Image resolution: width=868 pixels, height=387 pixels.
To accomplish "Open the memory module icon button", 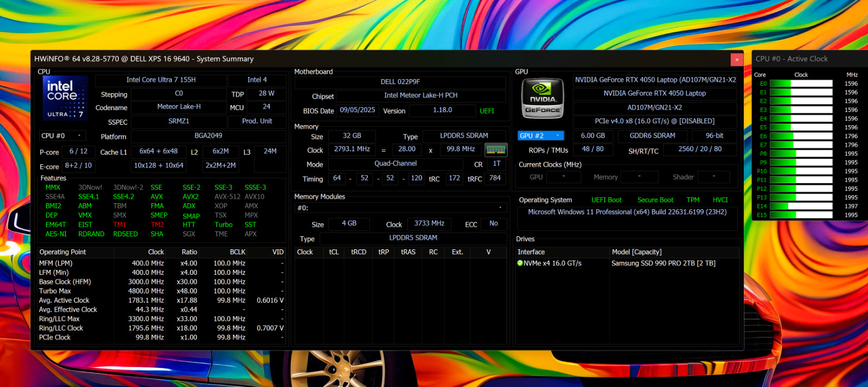I will point(495,150).
